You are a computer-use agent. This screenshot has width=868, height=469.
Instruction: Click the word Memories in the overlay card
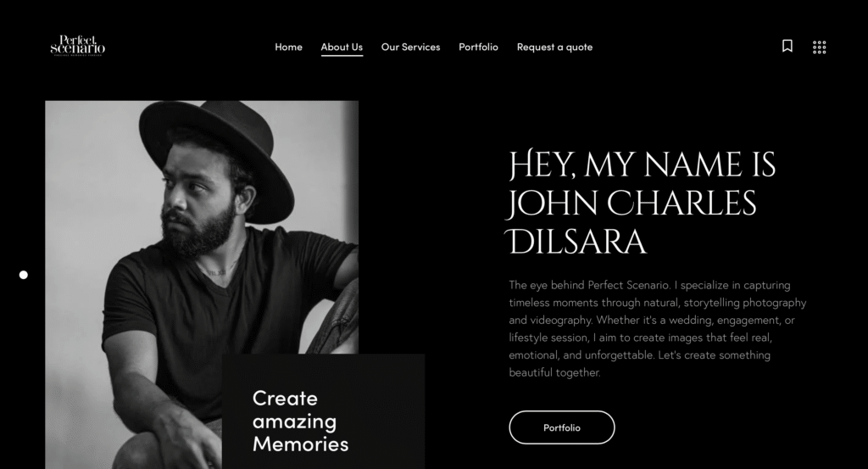[x=301, y=444]
